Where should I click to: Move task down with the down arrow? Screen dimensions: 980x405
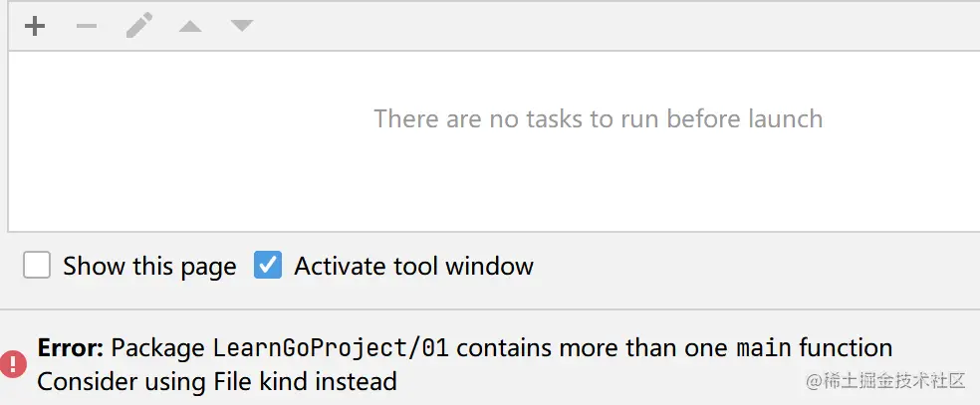[242, 26]
